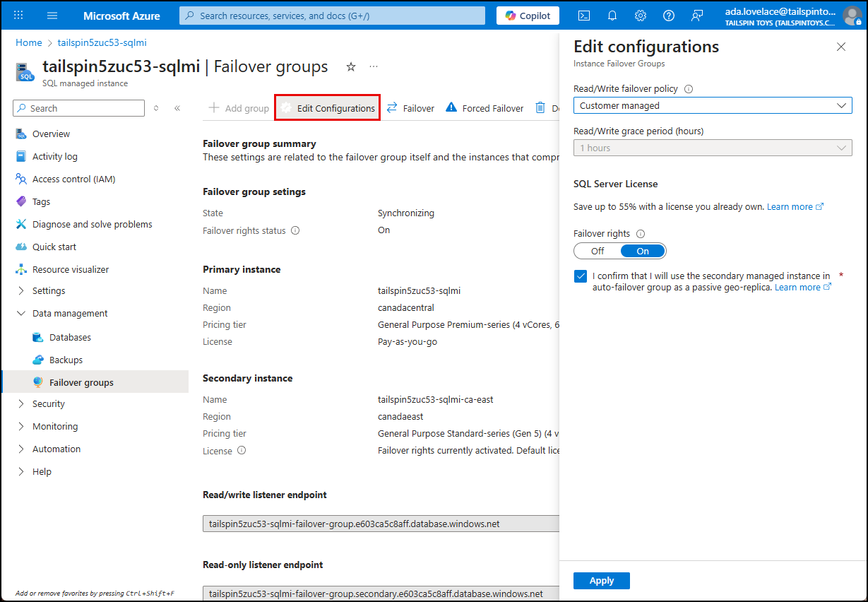This screenshot has width=868, height=602.
Task: Open the Azure portal settings gear
Action: 640,15
